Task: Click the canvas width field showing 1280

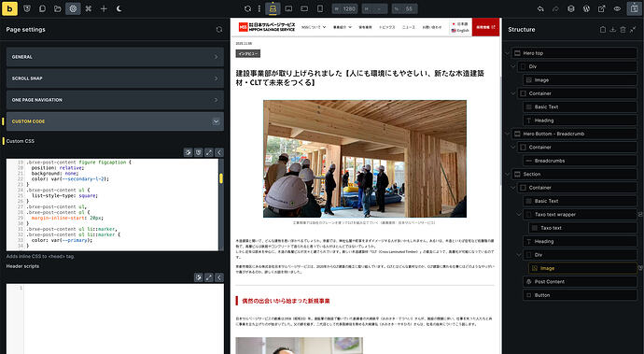Action: click(x=344, y=8)
